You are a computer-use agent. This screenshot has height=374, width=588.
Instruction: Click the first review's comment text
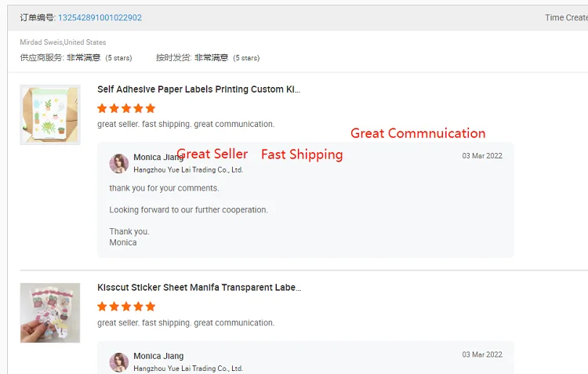click(x=186, y=124)
